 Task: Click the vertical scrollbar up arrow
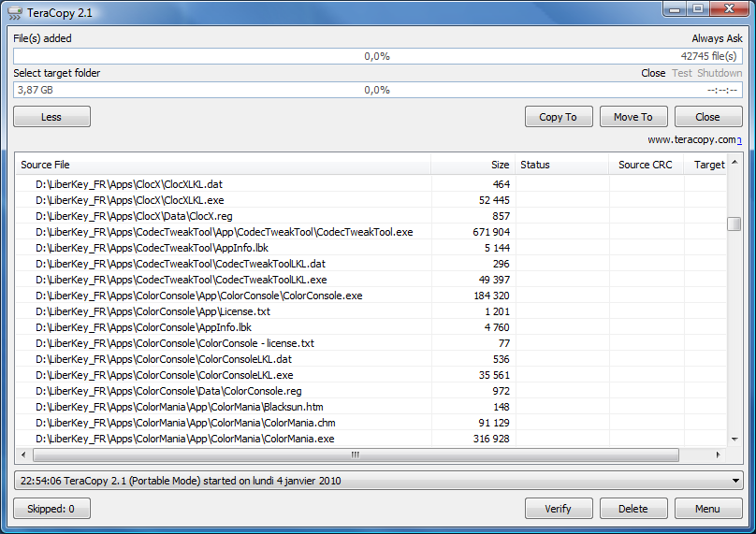734,163
